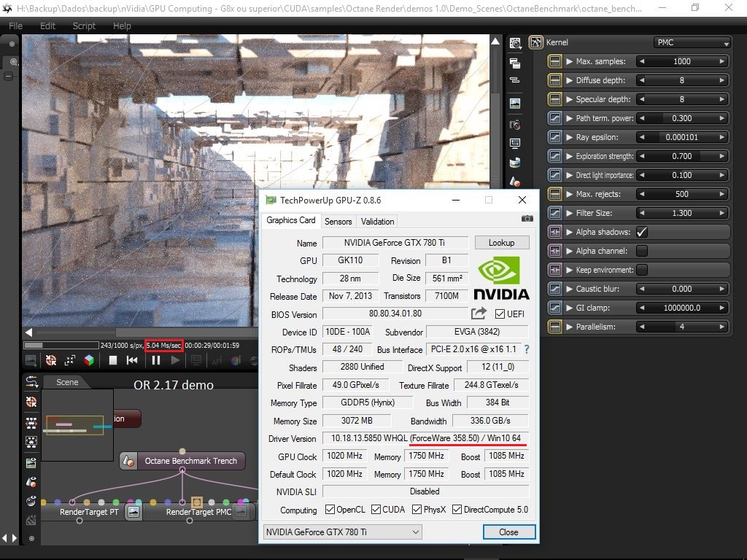Click the render target eye icon in graph sidebar
Image resolution: width=747 pixels, height=560 pixels.
click(x=31, y=462)
